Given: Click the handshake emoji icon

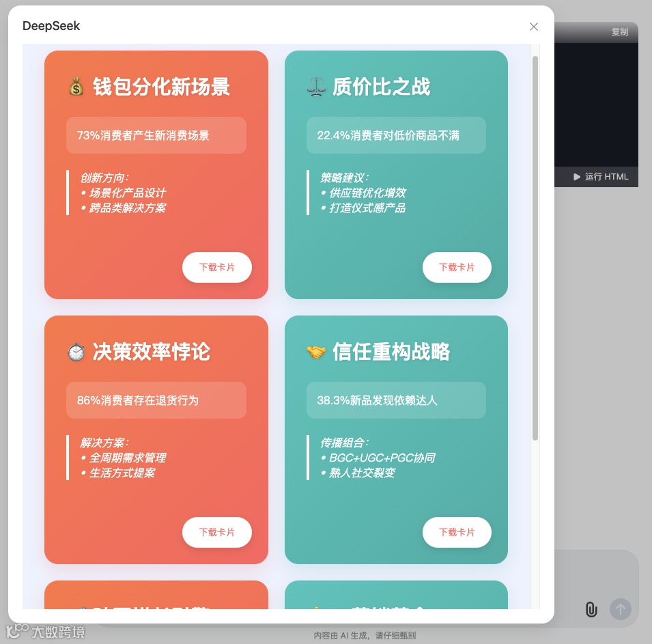Looking at the screenshot, I should (316, 352).
